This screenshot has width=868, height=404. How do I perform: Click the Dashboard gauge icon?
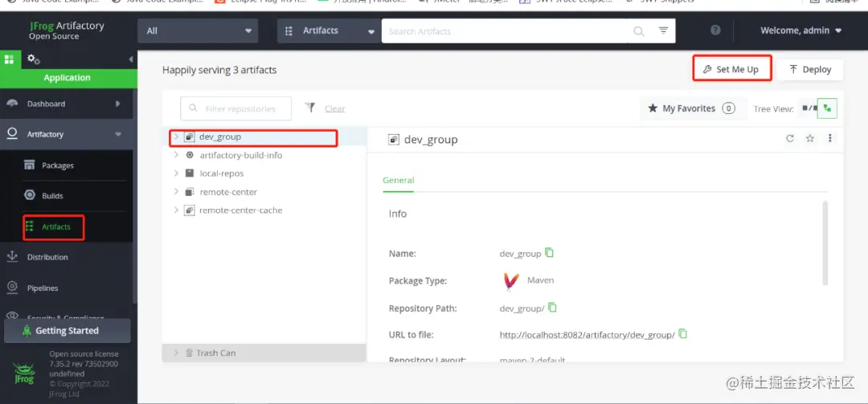pos(12,104)
